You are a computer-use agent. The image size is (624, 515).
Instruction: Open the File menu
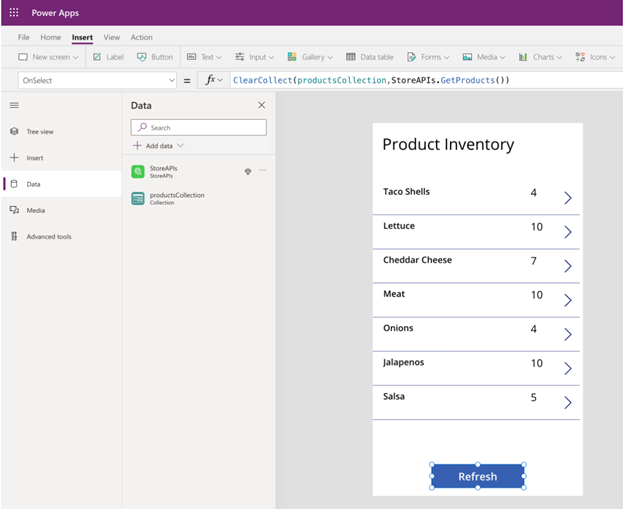23,37
